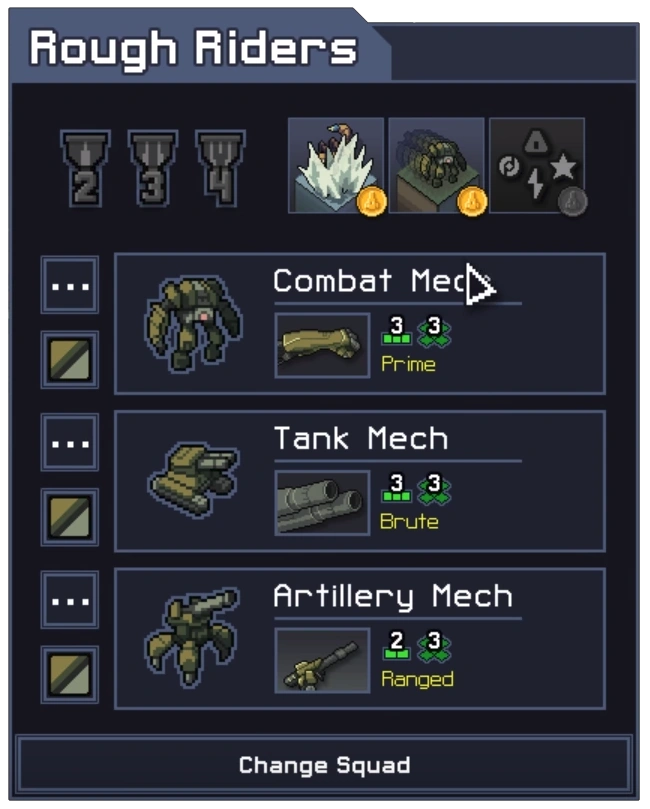The height and width of the screenshot is (809, 650).
Task: Click the 4-island medal icon
Action: point(220,168)
